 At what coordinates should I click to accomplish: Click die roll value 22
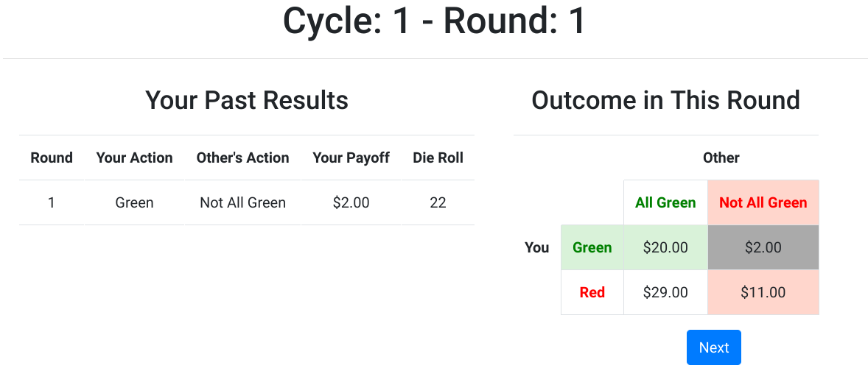(x=438, y=202)
